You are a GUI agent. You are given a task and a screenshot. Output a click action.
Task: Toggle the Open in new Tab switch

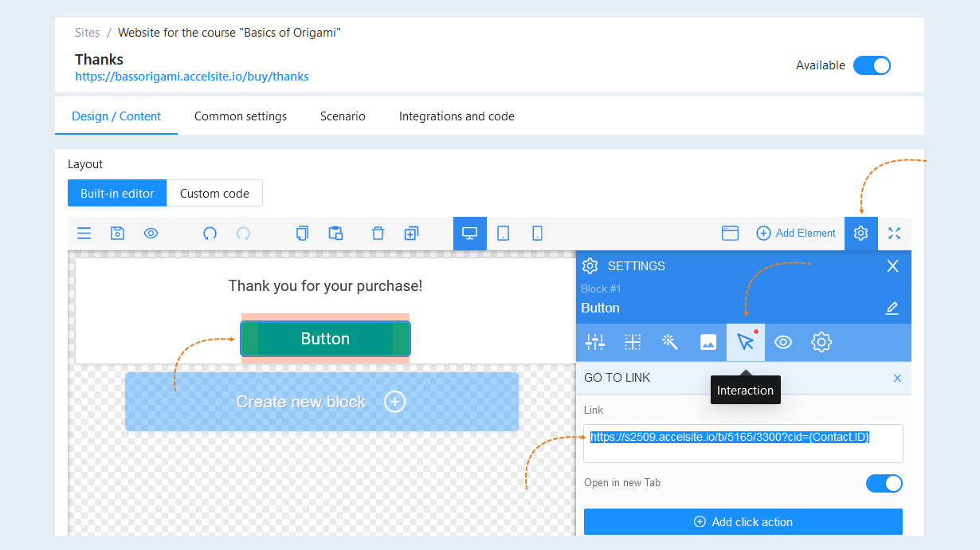tap(884, 483)
